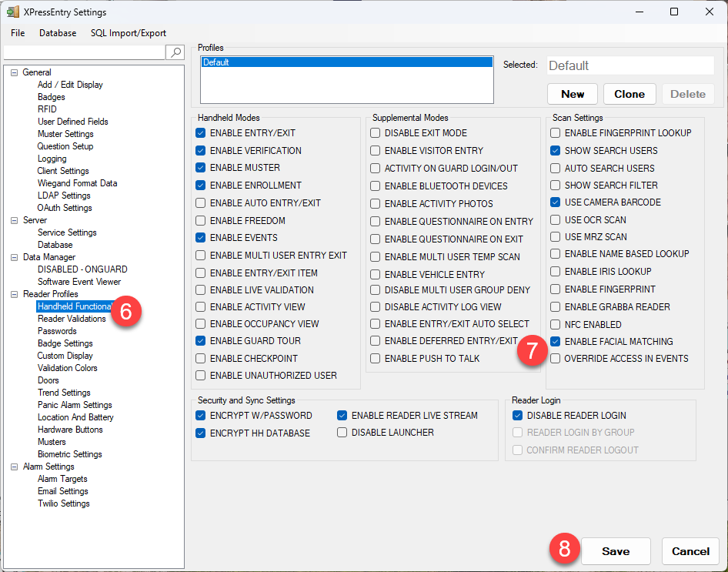The height and width of the screenshot is (572, 728).
Task: Uncheck ENABLE MUSTER
Action: pos(201,168)
